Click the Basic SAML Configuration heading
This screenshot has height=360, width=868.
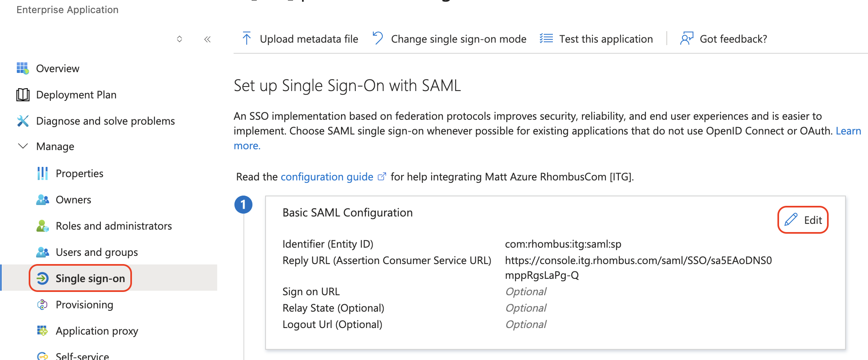tap(348, 212)
